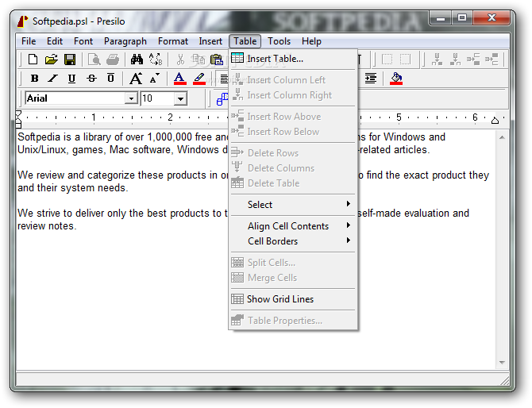Toggle Underline formatting
532x408 pixels.
(71, 79)
